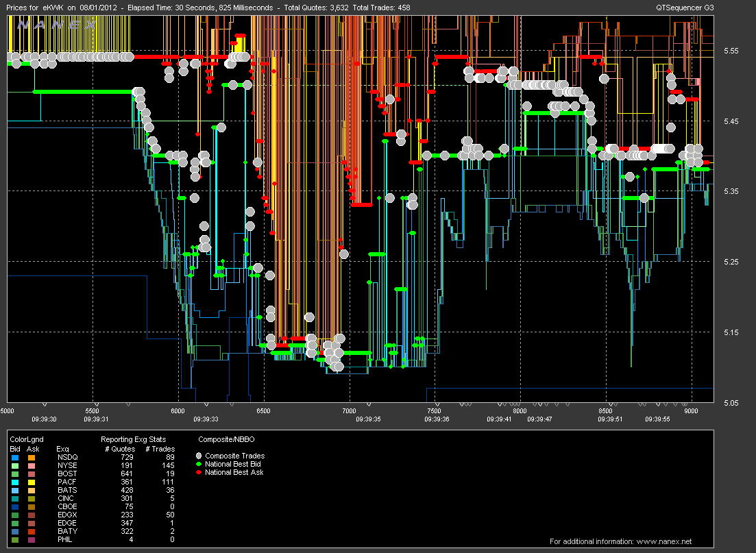
Task: Click the EDGX ask color swatch
Action: 32,515
